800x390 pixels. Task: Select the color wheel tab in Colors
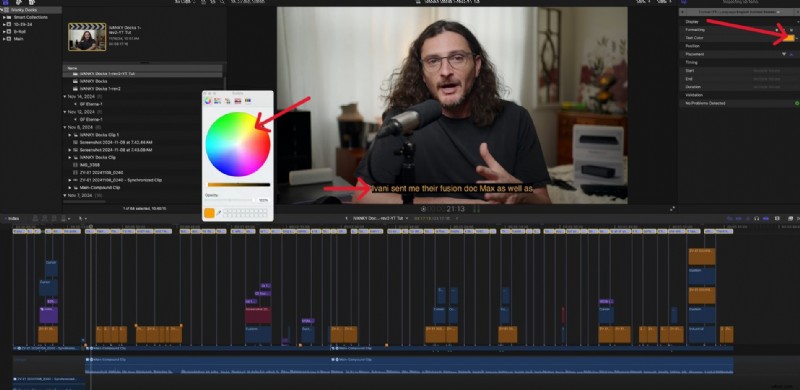point(208,101)
